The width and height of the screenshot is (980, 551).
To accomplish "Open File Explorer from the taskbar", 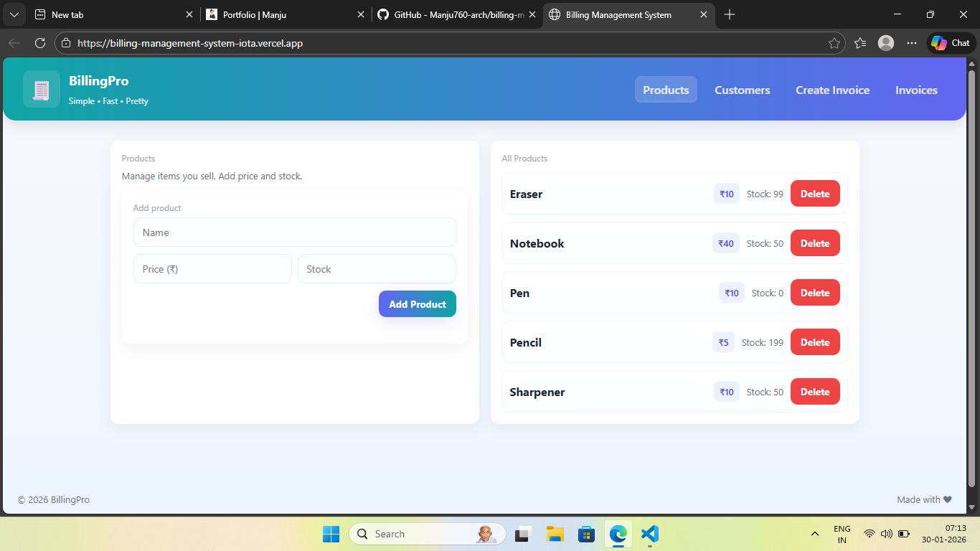I will (x=555, y=534).
